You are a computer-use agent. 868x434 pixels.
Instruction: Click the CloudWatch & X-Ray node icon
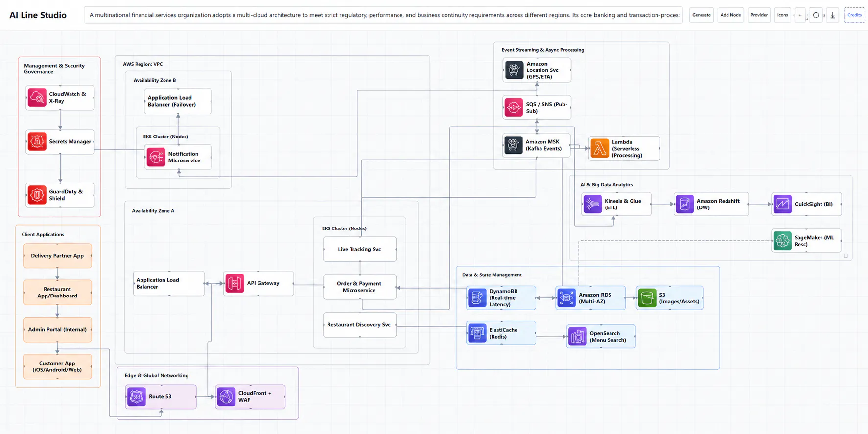[x=37, y=97]
